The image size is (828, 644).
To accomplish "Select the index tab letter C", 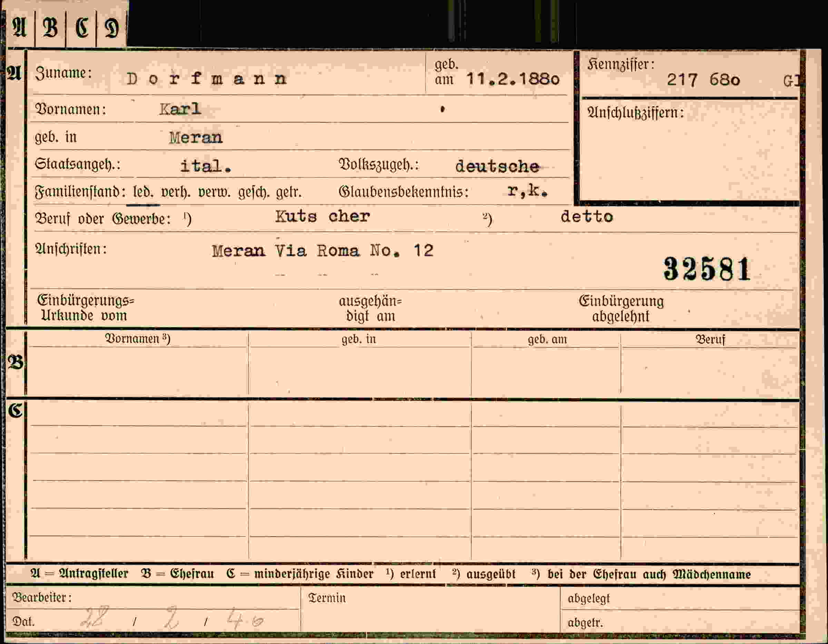I will coord(81,28).
